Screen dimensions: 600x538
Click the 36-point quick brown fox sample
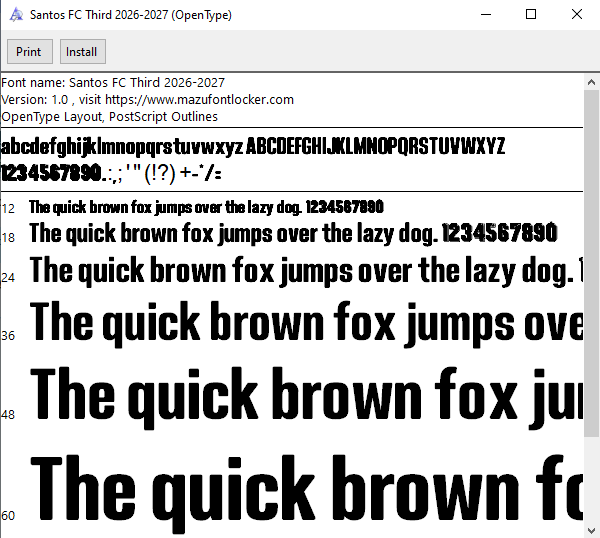[306, 324]
